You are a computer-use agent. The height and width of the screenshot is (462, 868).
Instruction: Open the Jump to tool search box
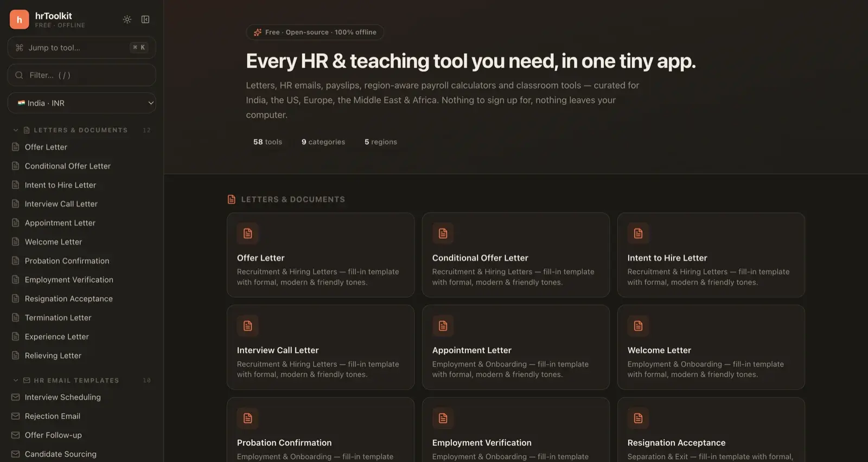82,48
